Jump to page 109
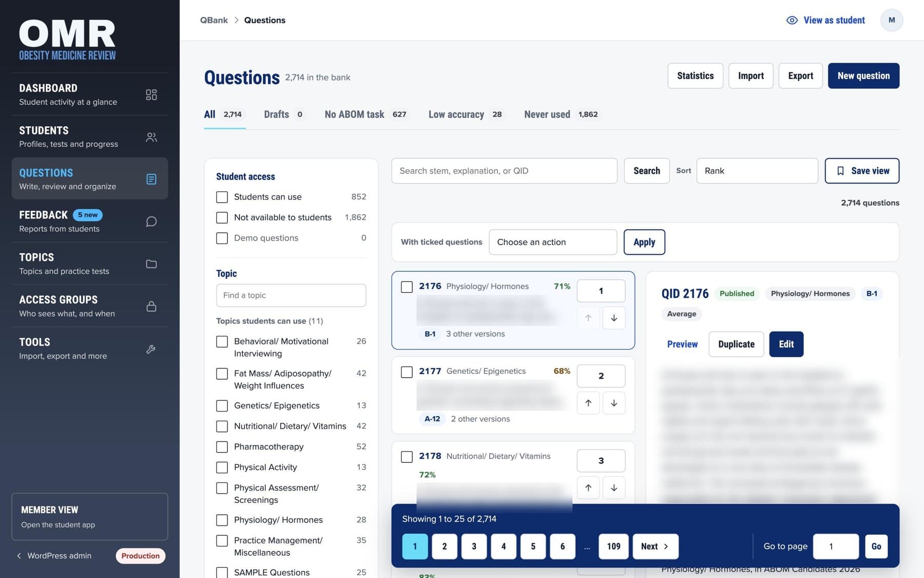 click(613, 546)
